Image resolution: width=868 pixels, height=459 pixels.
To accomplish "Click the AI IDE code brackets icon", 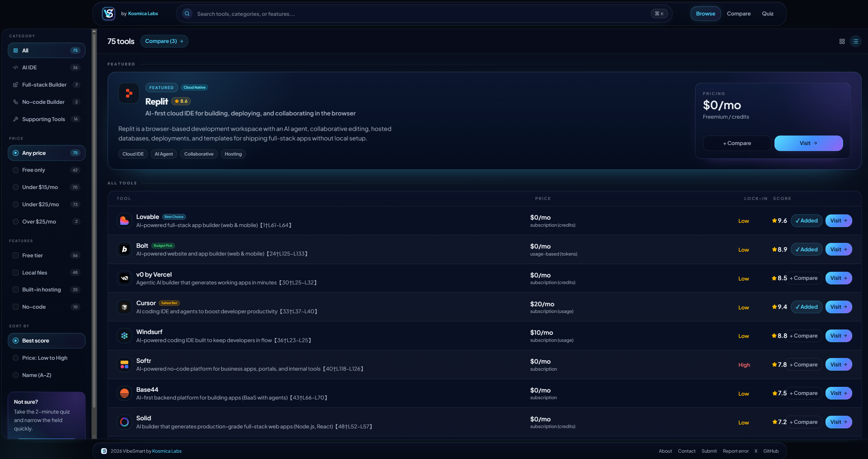I will click(15, 68).
